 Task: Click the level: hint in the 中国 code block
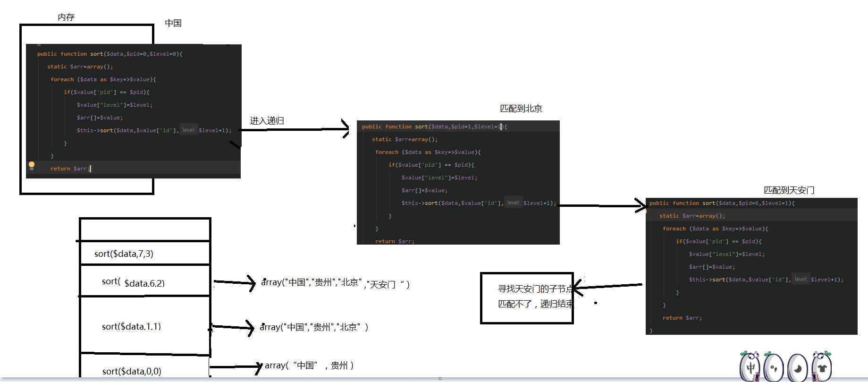point(189,130)
